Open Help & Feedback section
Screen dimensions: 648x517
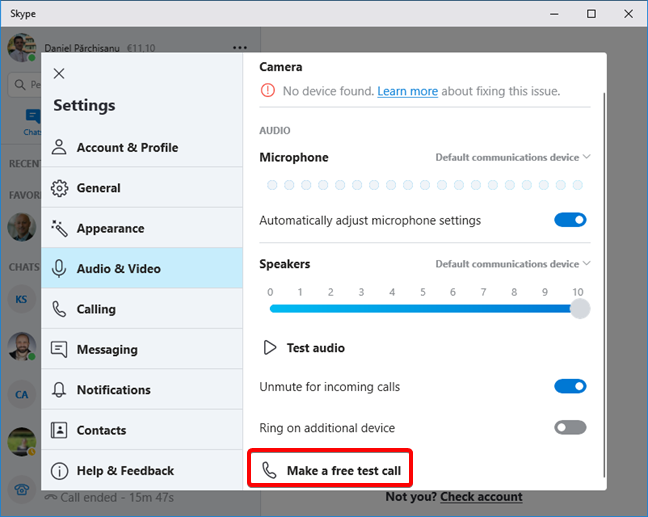coord(142,470)
